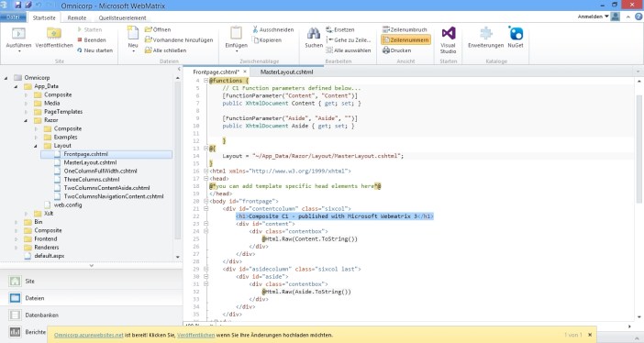The image size is (644, 343).
Task: Click the Suchen binoculars icon
Action: (x=314, y=33)
